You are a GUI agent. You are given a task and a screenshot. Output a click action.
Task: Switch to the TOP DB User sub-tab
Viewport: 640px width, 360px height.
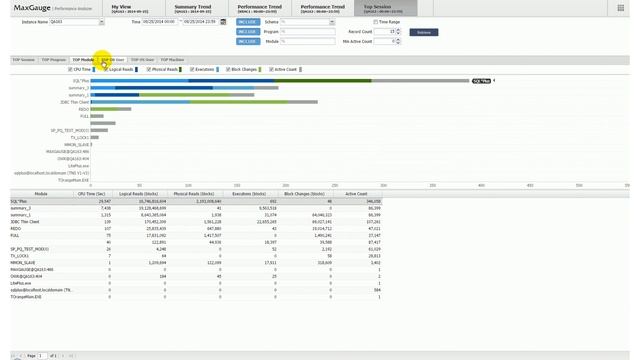pyautogui.click(x=113, y=60)
